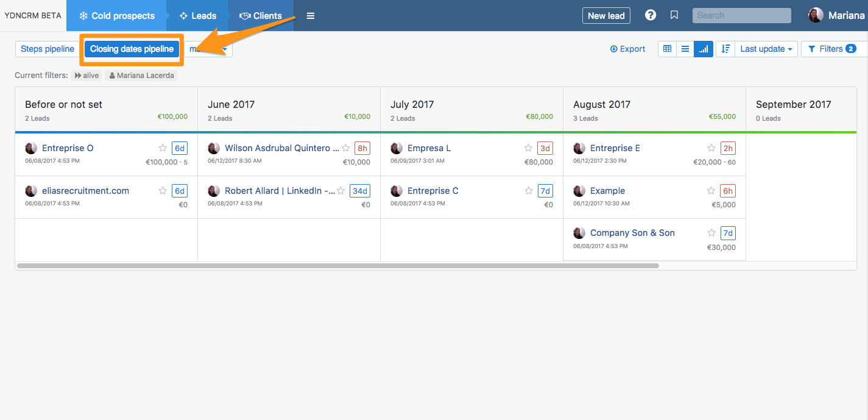Switch to the Clients tab
The width and height of the screenshot is (868, 420).
pyautogui.click(x=261, y=16)
